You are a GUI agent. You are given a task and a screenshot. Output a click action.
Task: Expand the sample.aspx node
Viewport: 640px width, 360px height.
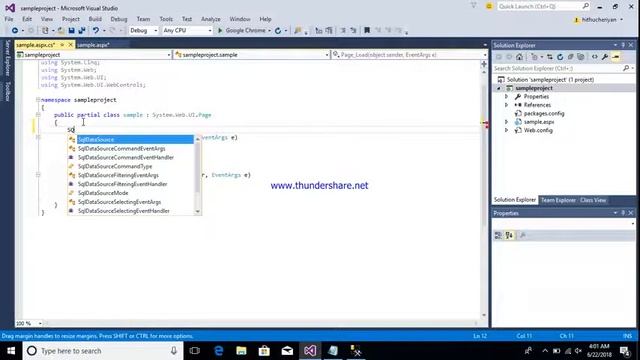(507, 122)
